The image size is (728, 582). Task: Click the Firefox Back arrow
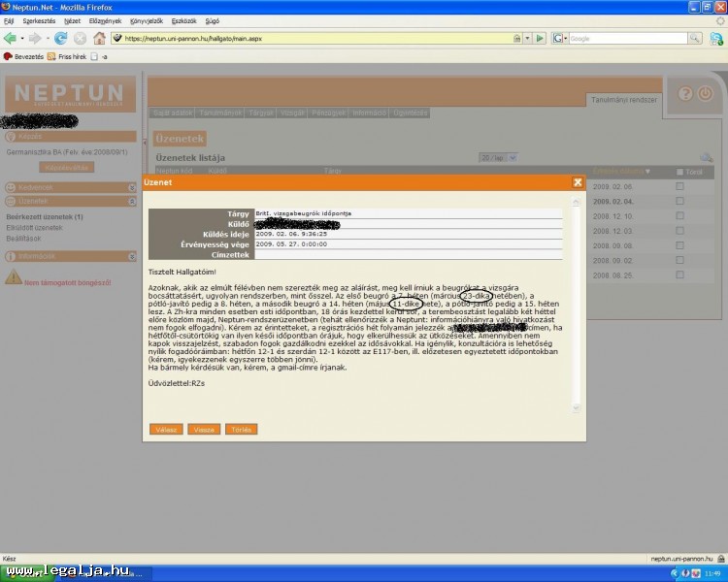coord(11,38)
